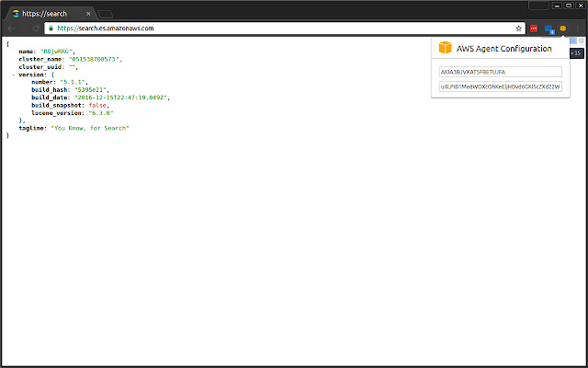Click the secret key field starting with u4LPiB
The image size is (588, 368).
500,86
